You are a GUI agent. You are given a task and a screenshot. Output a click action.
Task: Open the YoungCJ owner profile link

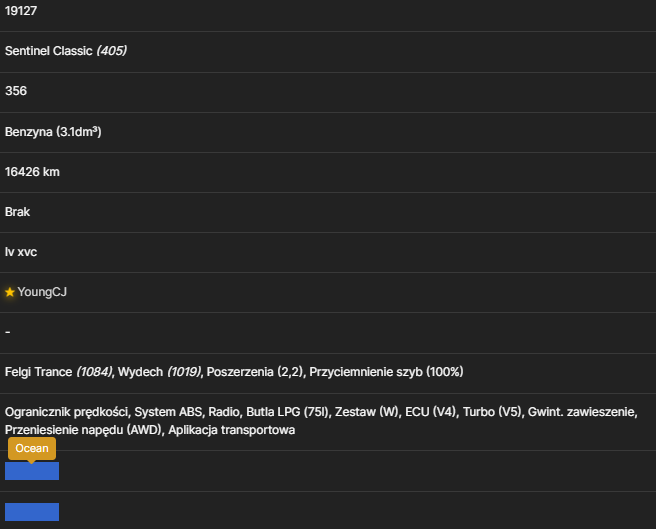pyautogui.click(x=42, y=292)
